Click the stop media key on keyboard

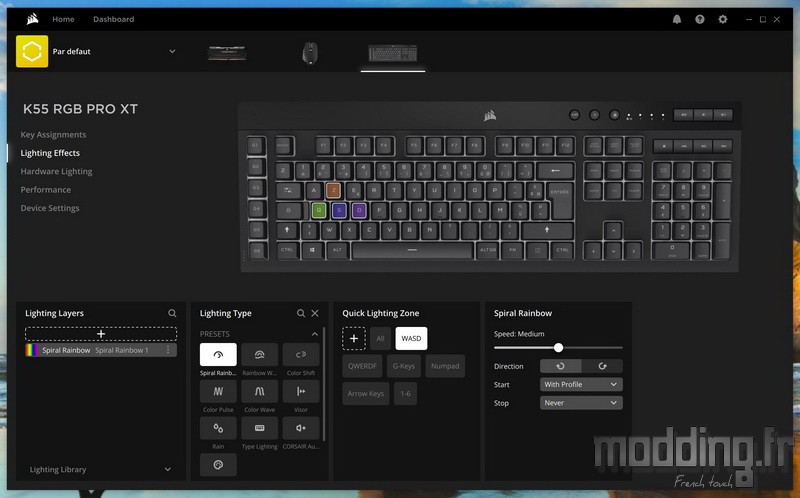(663, 146)
